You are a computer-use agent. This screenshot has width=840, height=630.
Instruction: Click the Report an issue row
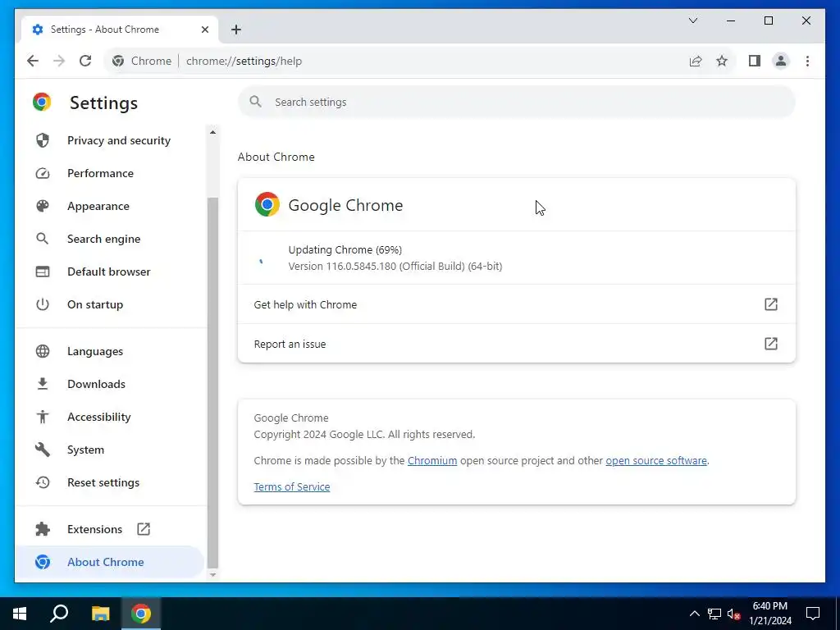[x=517, y=344]
